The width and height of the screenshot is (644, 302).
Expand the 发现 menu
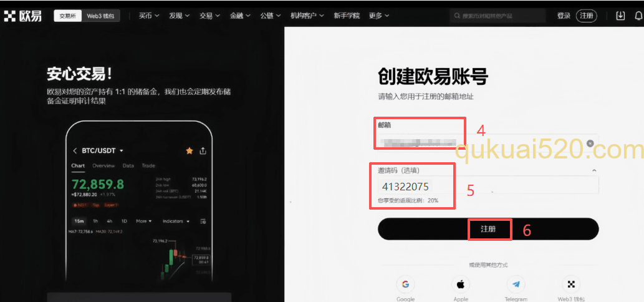pos(179,16)
